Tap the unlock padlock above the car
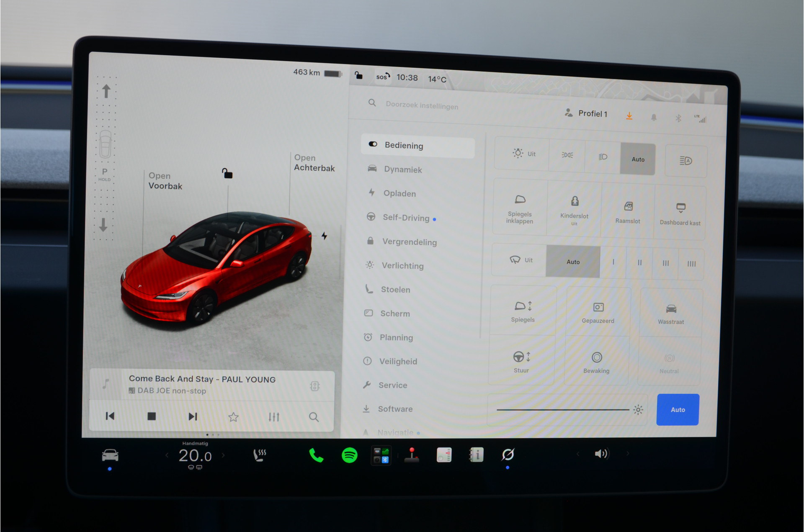The image size is (804, 532). [x=227, y=173]
